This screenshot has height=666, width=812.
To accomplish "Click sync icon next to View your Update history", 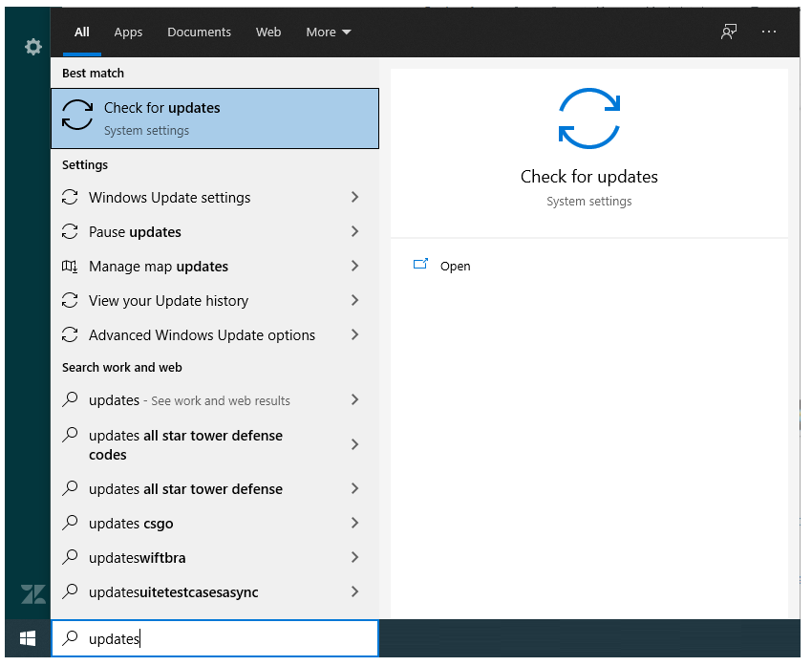I will 70,300.
